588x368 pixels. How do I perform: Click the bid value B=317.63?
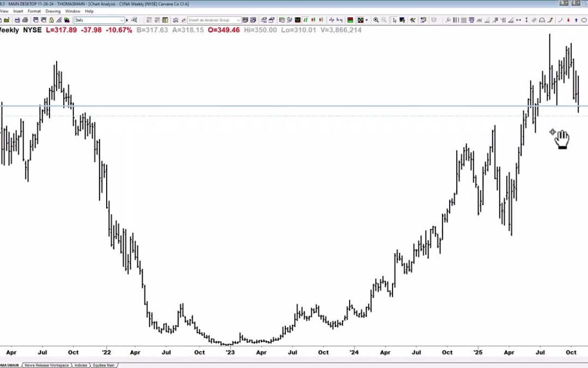coord(152,30)
